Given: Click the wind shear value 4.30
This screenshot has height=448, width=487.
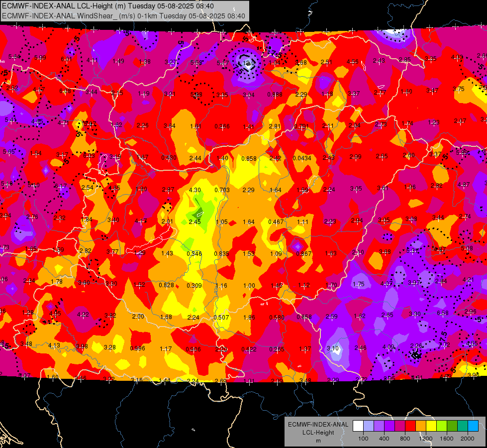Looking at the screenshot, I should [x=195, y=190].
